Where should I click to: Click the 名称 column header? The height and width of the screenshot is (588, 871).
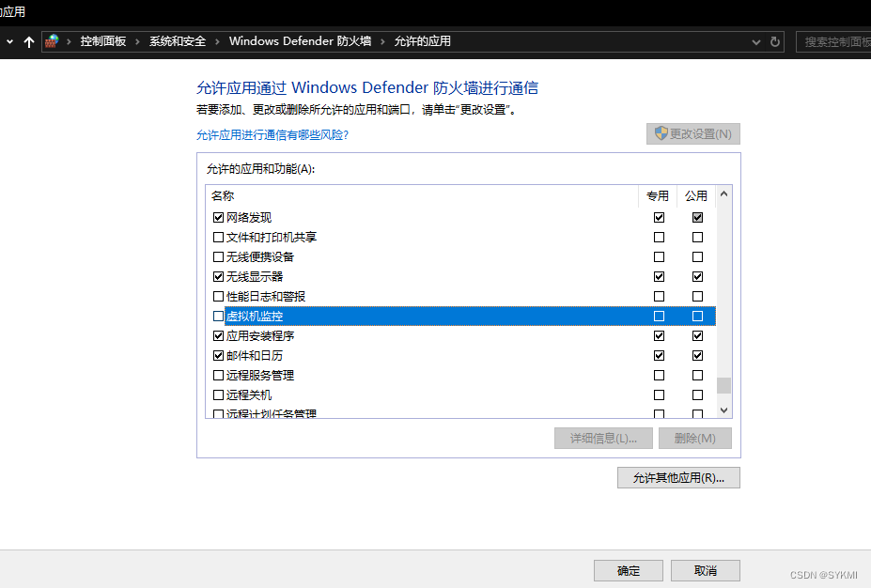tap(223, 196)
